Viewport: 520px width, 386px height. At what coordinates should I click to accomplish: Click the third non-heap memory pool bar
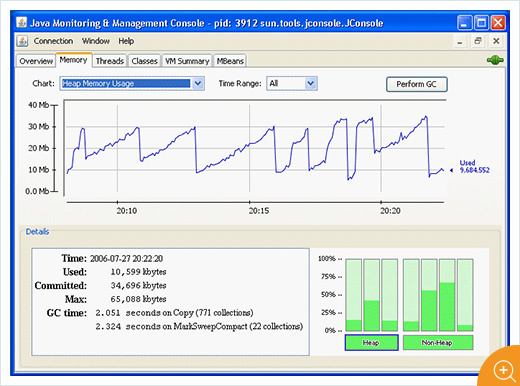point(447,295)
